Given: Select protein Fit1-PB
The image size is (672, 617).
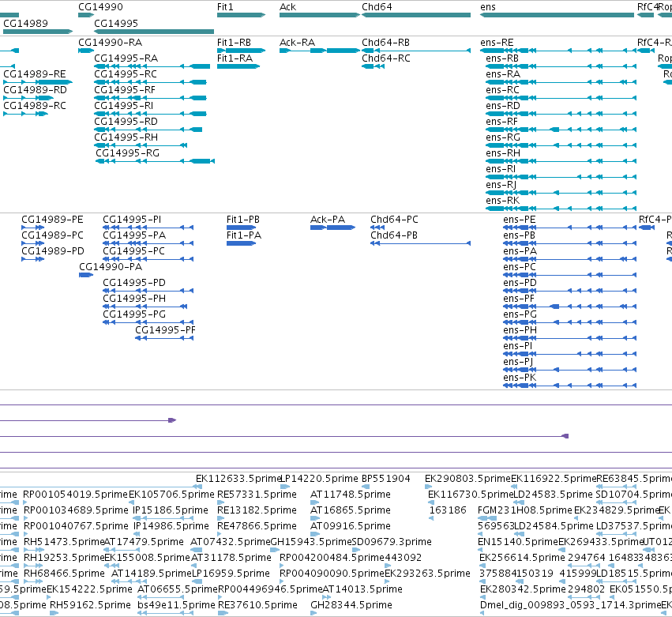Looking at the screenshot, I should (x=243, y=220).
